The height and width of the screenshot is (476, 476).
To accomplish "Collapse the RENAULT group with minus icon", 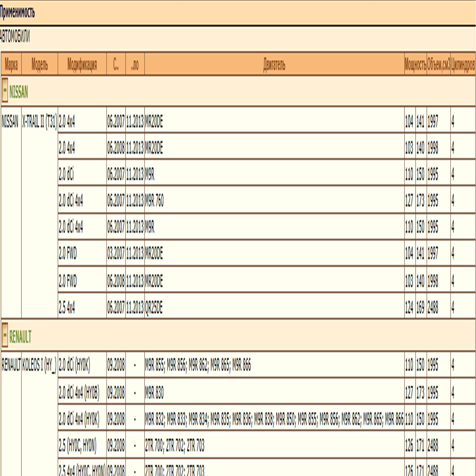I will (x=5, y=335).
